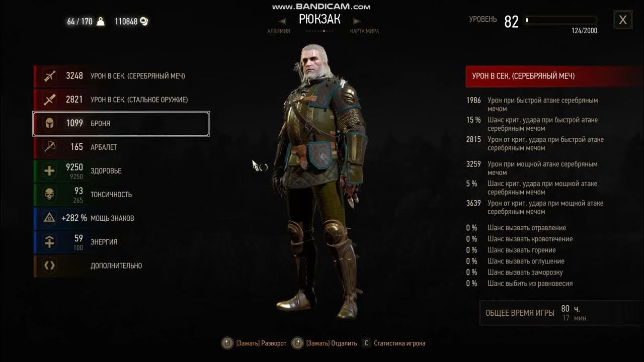
Task: Click the crowns coin icon
Action: click(x=144, y=21)
